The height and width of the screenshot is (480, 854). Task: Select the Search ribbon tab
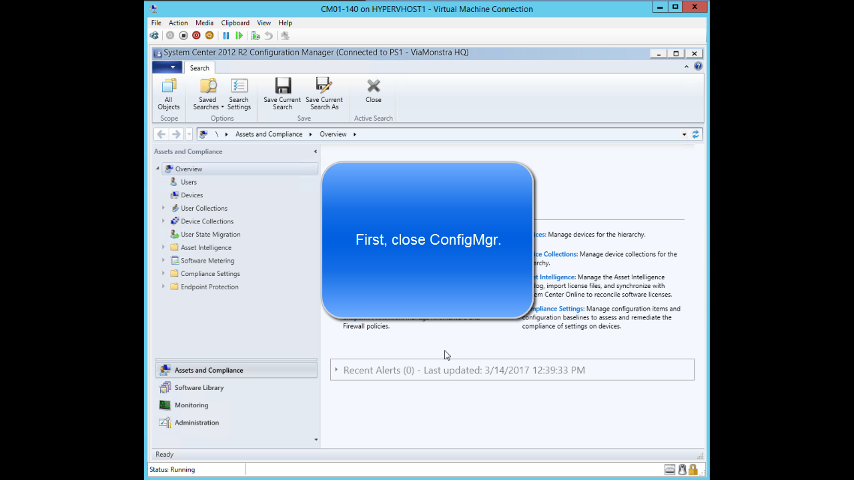coord(200,68)
